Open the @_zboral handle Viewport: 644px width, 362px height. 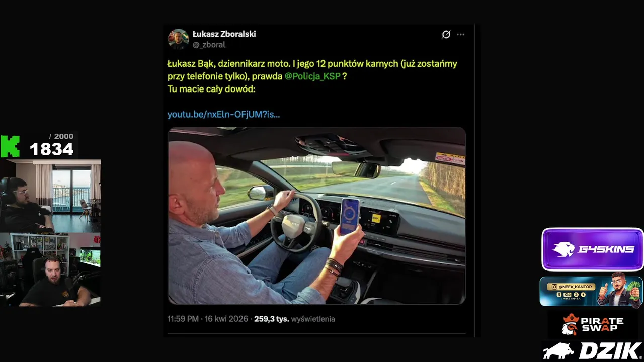(x=209, y=45)
